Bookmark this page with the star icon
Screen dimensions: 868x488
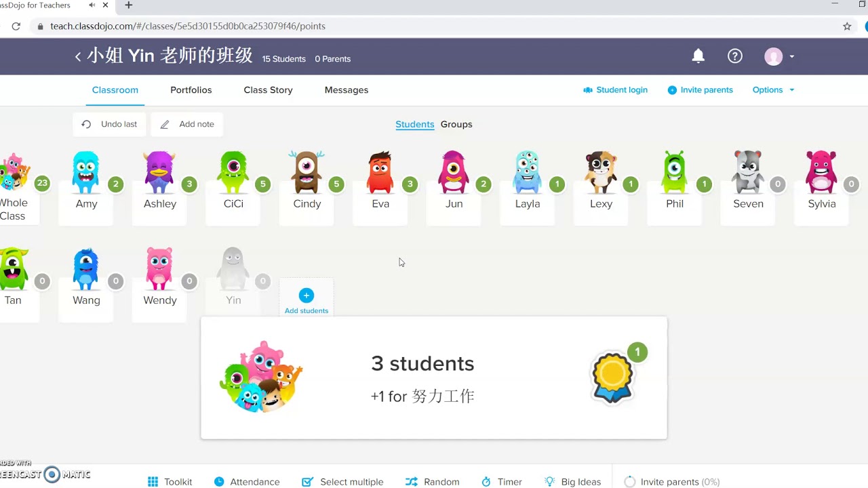[847, 26]
